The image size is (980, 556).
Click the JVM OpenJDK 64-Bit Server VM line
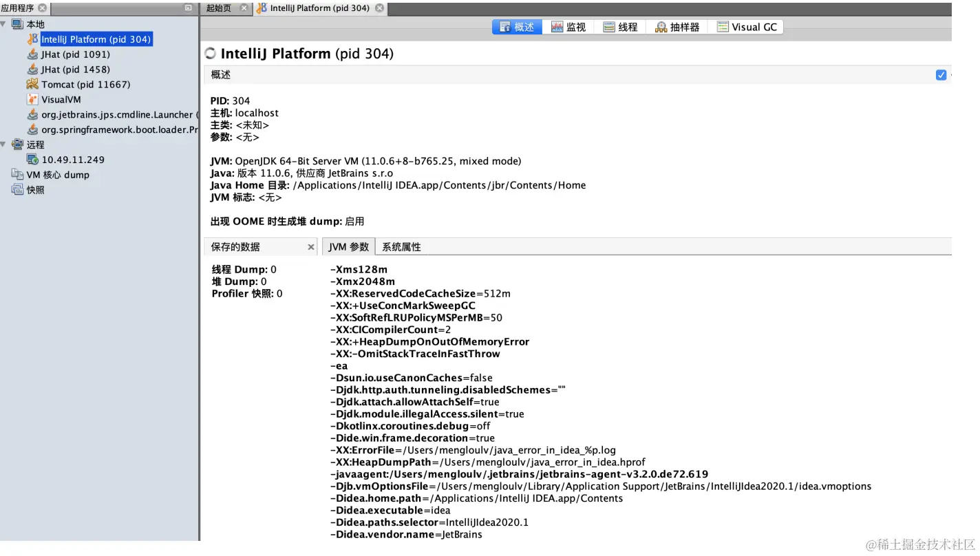pos(366,161)
